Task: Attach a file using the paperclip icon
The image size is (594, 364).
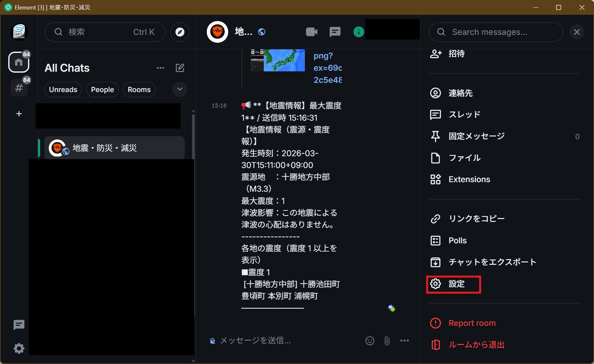Action: (x=387, y=341)
